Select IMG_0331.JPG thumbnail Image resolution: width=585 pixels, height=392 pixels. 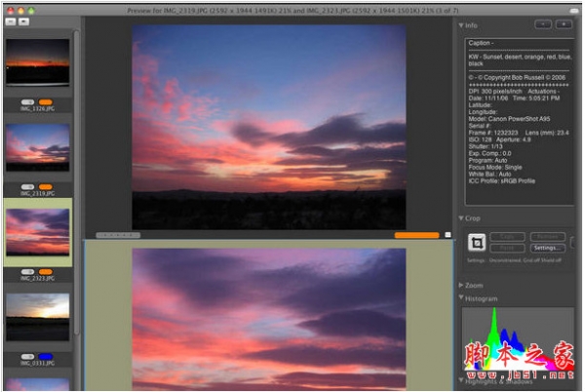38,317
